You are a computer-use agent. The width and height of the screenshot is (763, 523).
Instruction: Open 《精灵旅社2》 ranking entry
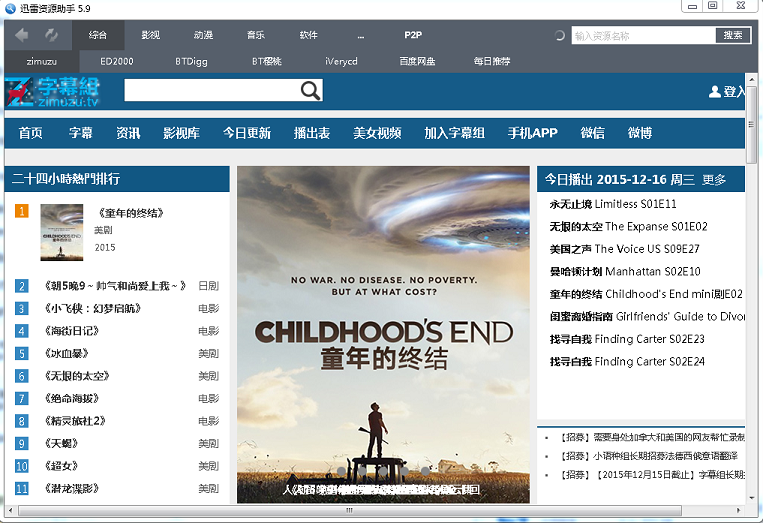click(75, 421)
